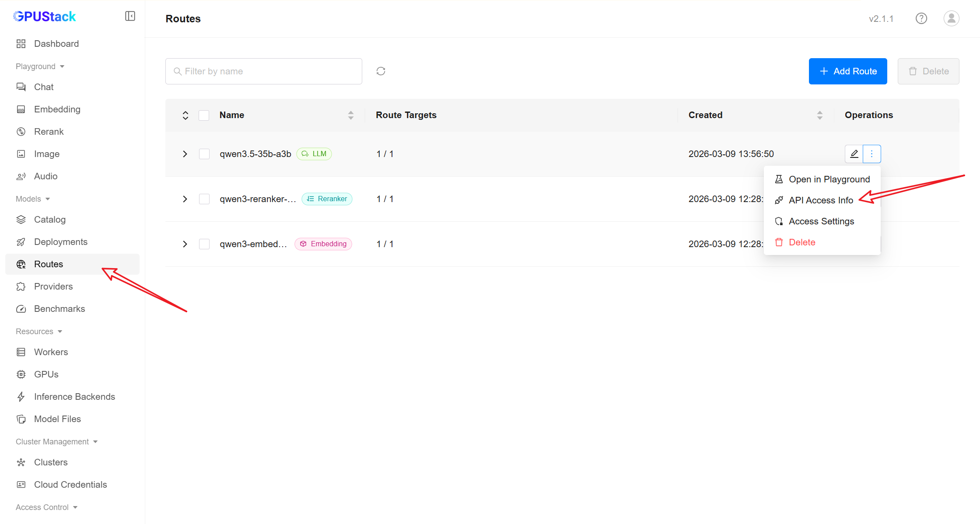Expand the qwen3-embed route row

pyautogui.click(x=185, y=244)
